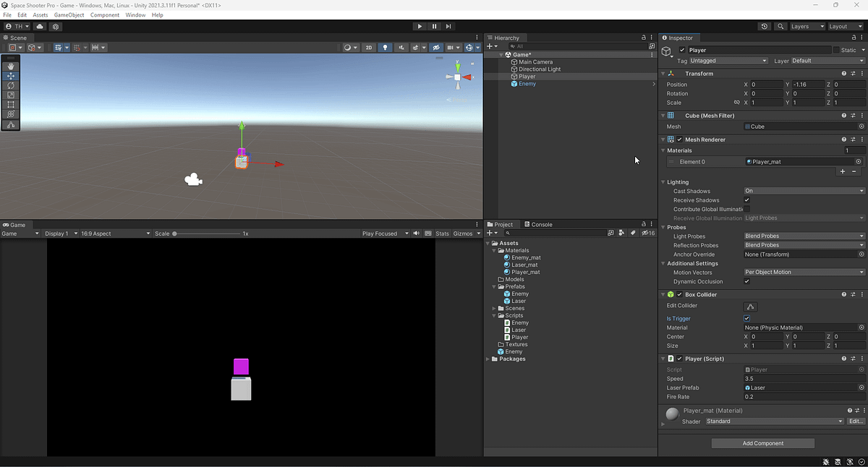This screenshot has height=467, width=868.
Task: Toggle the Is Trigger checkbox
Action: [747, 319]
